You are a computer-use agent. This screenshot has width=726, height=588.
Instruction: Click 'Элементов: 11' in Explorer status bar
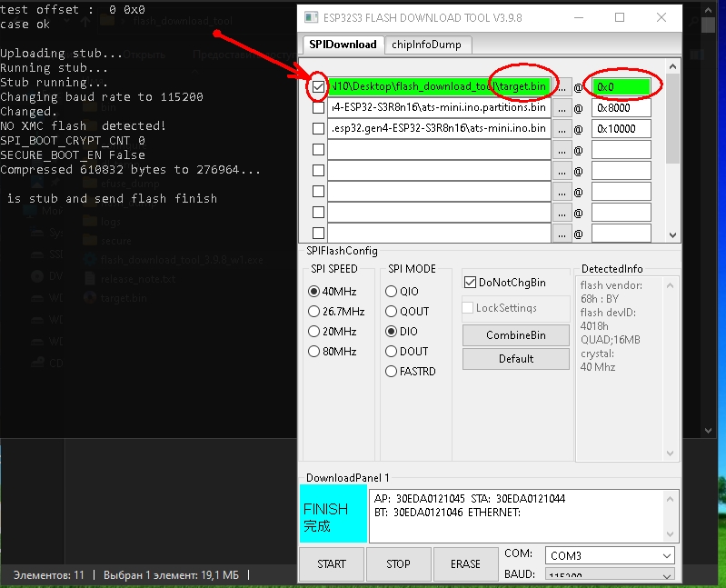coord(49,575)
